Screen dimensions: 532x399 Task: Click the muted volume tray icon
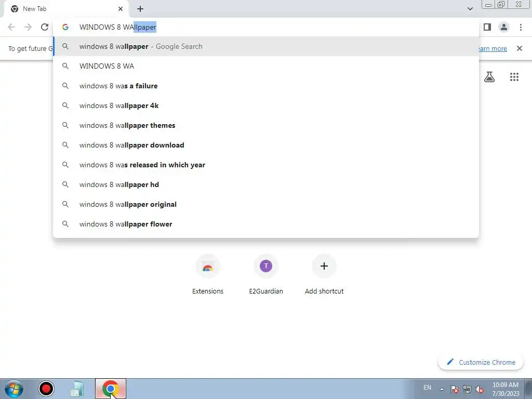pos(480,389)
